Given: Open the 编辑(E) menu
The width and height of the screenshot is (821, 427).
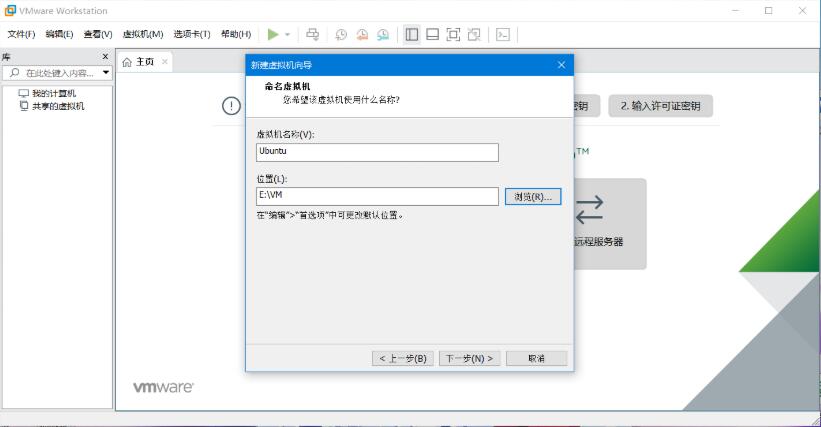Looking at the screenshot, I should (x=59, y=35).
